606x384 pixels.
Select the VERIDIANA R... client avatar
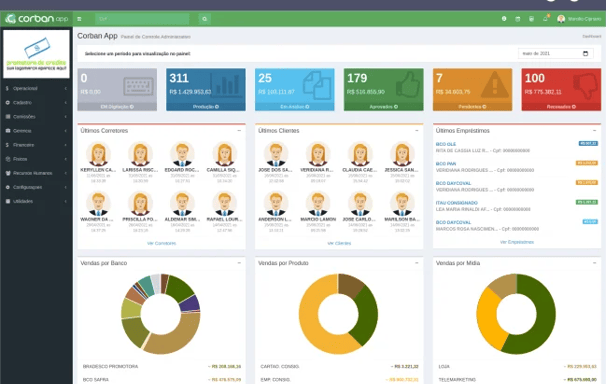click(x=318, y=154)
